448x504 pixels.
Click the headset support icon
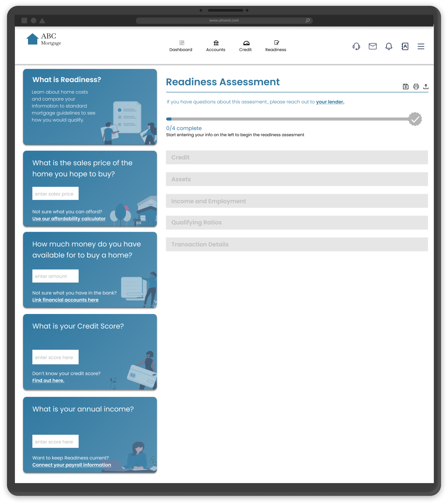click(x=356, y=46)
